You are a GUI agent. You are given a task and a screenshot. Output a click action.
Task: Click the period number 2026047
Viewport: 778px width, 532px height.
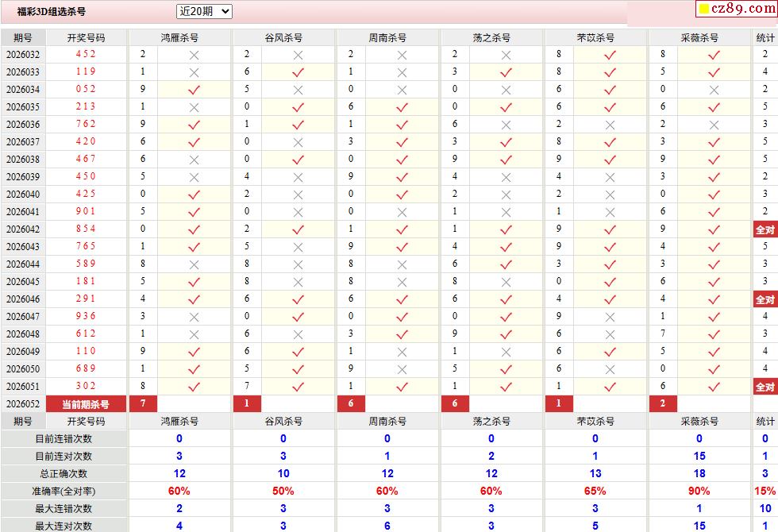tap(23, 317)
